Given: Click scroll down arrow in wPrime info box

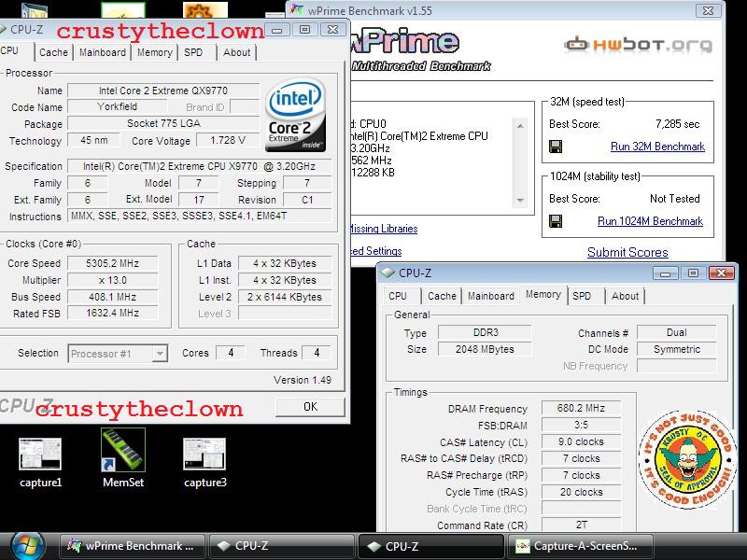Looking at the screenshot, I should click(x=520, y=200).
